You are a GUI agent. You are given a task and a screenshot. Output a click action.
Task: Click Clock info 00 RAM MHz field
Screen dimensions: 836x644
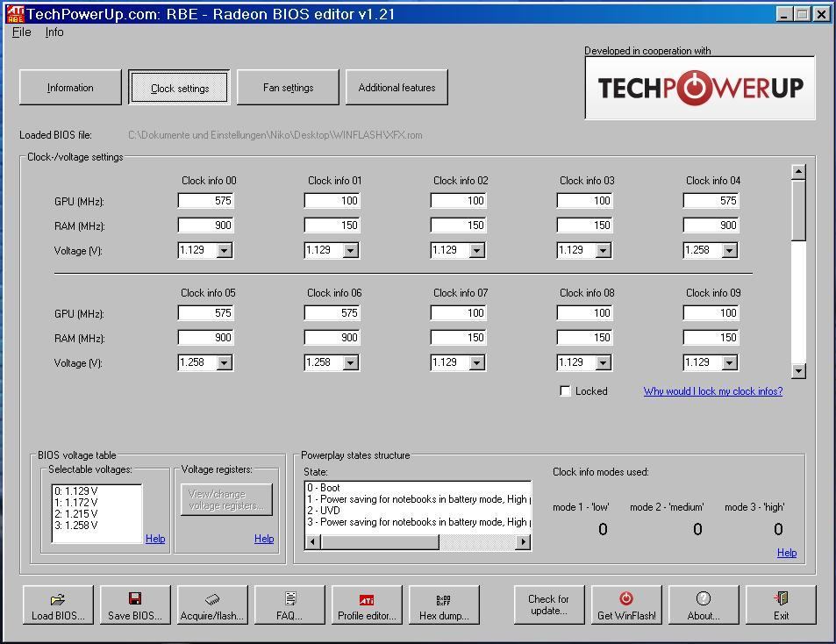(206, 225)
